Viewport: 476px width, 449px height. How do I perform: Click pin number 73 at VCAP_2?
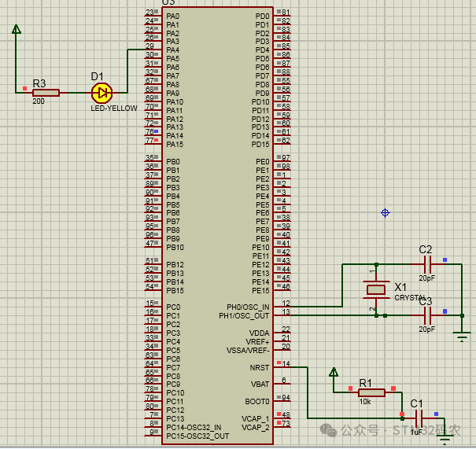[x=286, y=424]
